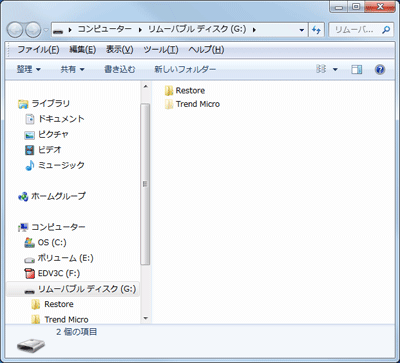Select ピクチャ in the navigation pane
Image resolution: width=400 pixels, height=363 pixels.
pyautogui.click(x=46, y=134)
